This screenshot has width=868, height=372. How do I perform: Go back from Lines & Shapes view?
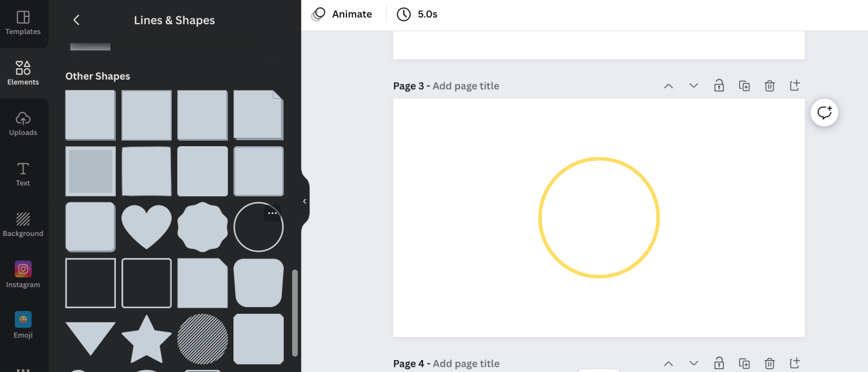tap(76, 20)
